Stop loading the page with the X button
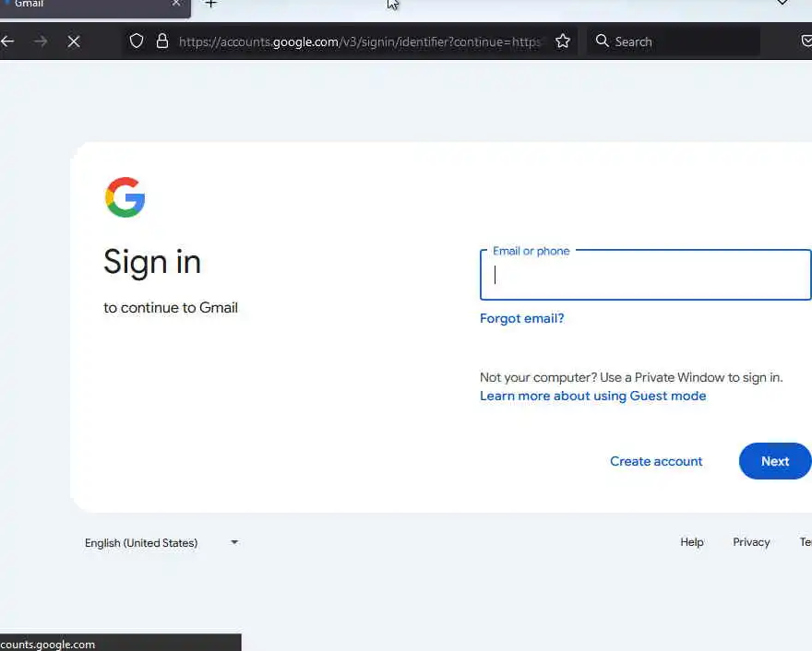This screenshot has height=651, width=812. pyautogui.click(x=74, y=41)
